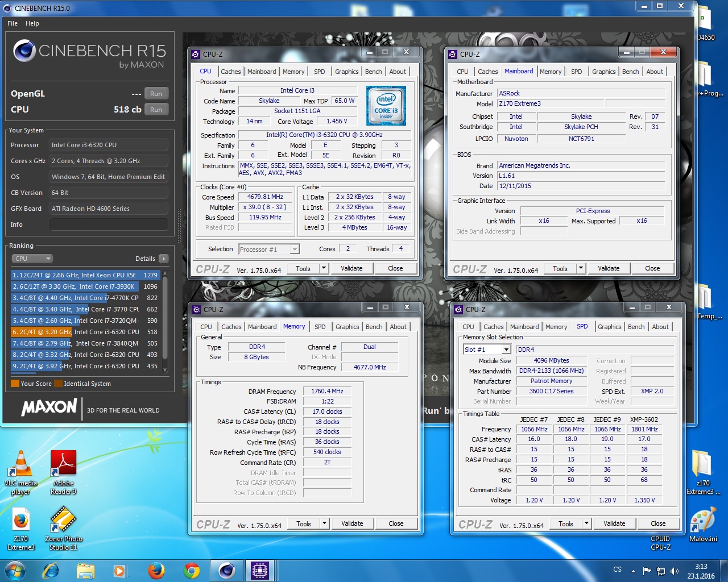The height and width of the screenshot is (582, 728).
Task: Launch Firefox from the taskbar
Action: point(156,571)
